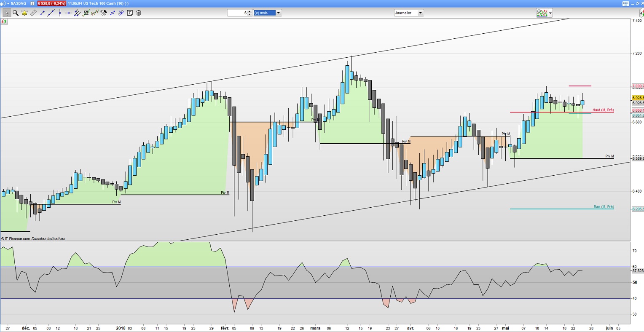Screen dimensions: 644x332
Task: Click the red-green refresh arrows icon
Action: pyautogui.click(x=4, y=21)
